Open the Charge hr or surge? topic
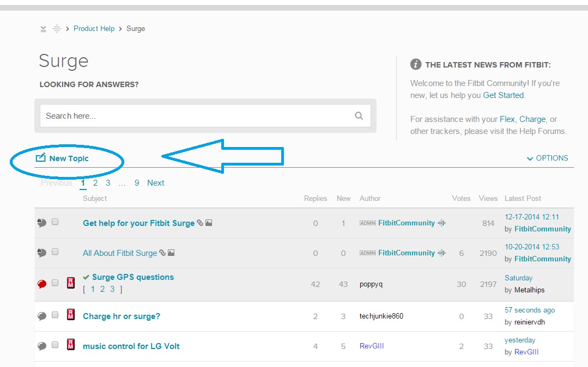This screenshot has height=367, width=588. [x=122, y=316]
